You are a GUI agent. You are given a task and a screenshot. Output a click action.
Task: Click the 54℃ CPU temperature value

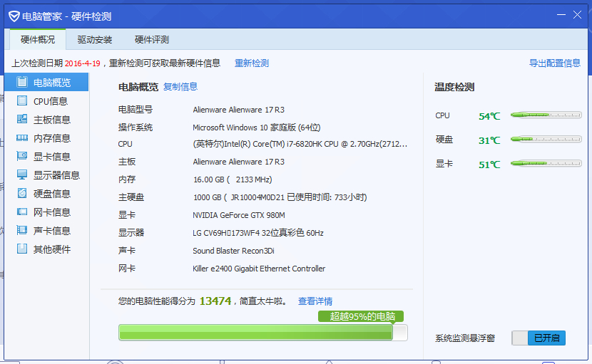pyautogui.click(x=489, y=116)
